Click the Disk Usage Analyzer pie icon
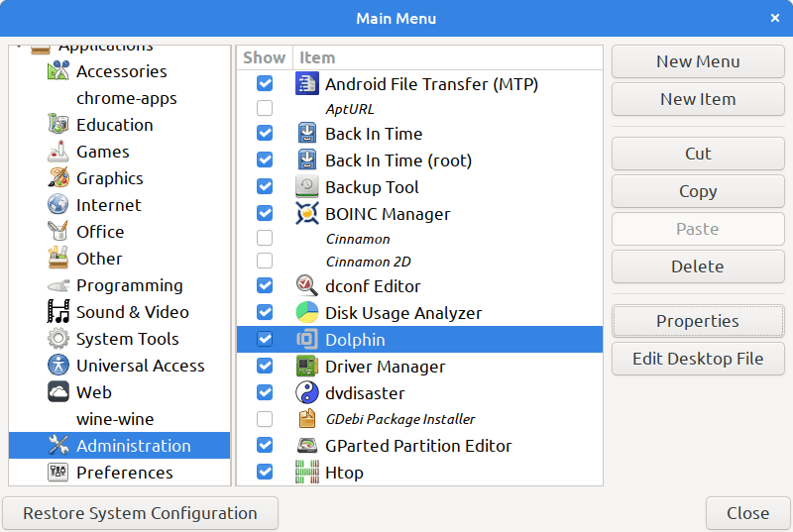 coord(307,313)
